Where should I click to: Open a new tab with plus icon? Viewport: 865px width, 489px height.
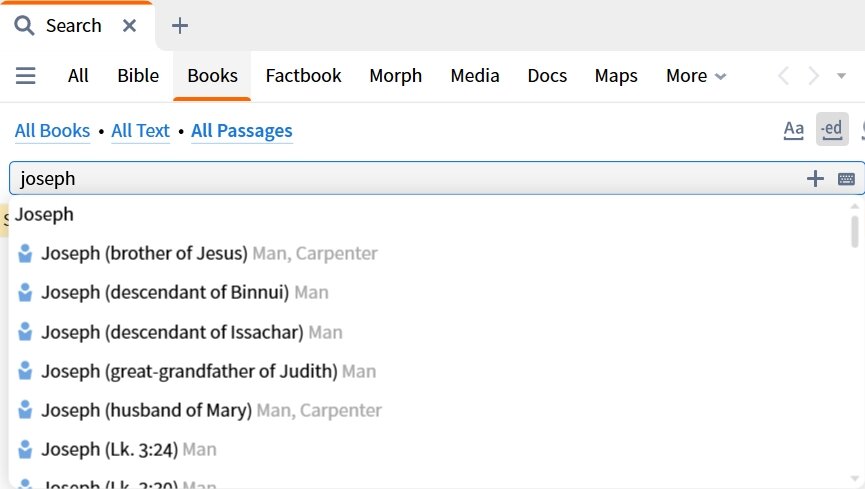click(x=180, y=25)
